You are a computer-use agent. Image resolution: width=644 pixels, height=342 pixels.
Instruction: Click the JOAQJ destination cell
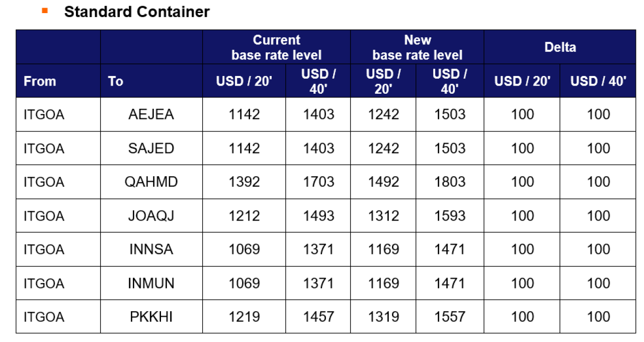151,216
